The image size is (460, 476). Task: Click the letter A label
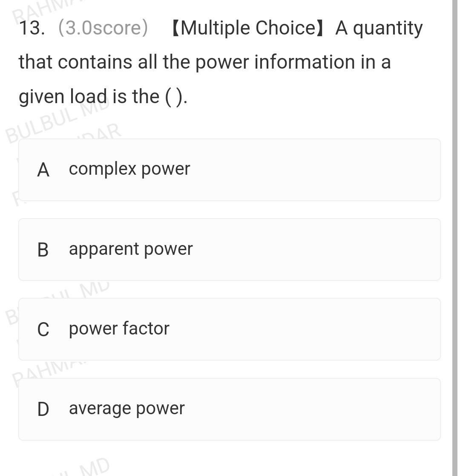coord(43,169)
